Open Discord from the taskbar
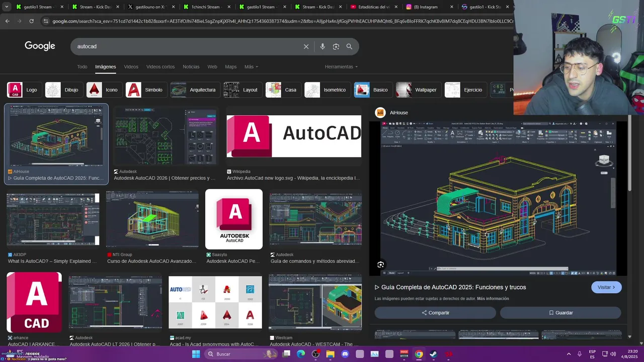The height and width of the screenshot is (362, 644). [x=345, y=354]
